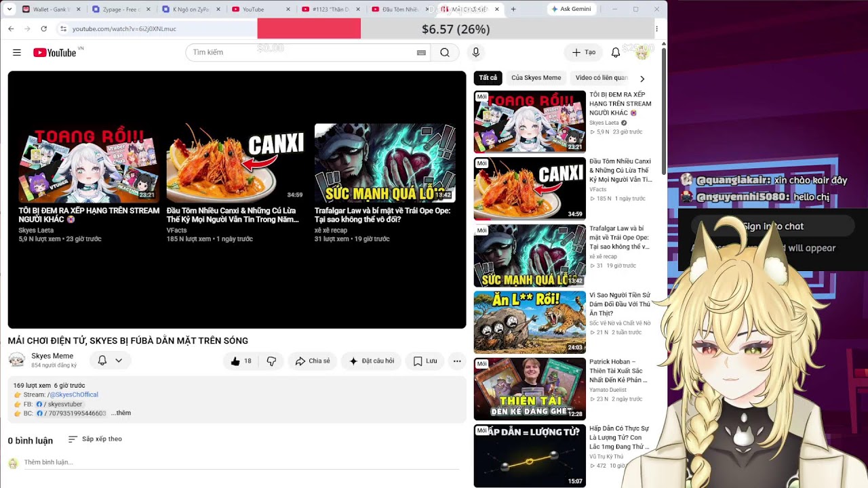Select the 'Của Skyes Meme' filter chip
The height and width of the screenshot is (488, 868).
[536, 78]
